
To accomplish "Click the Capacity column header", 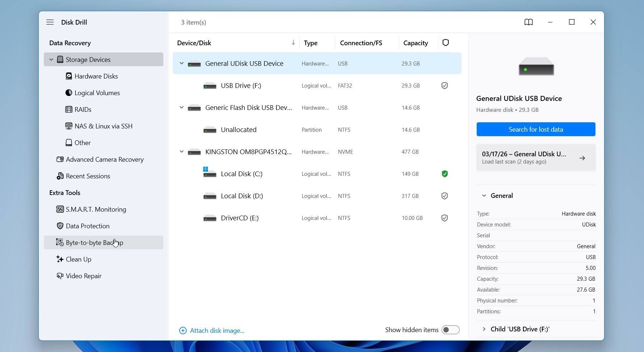I will coord(415,43).
